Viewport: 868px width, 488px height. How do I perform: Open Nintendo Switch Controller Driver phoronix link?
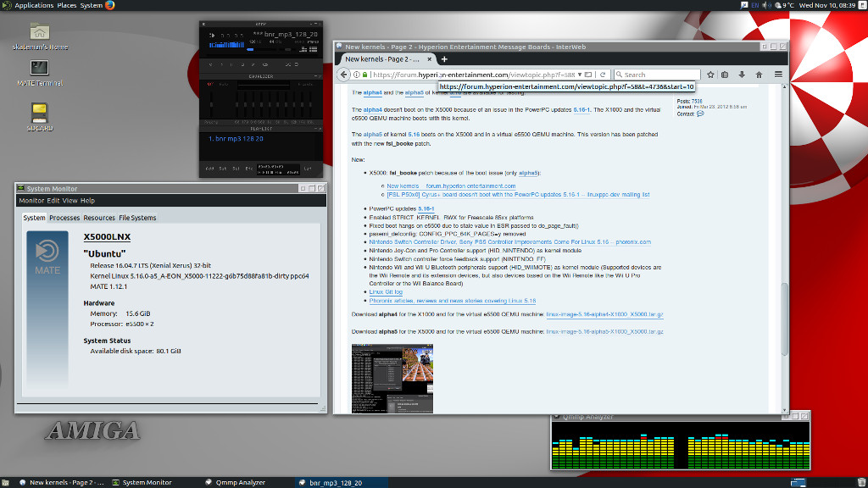[x=509, y=241]
